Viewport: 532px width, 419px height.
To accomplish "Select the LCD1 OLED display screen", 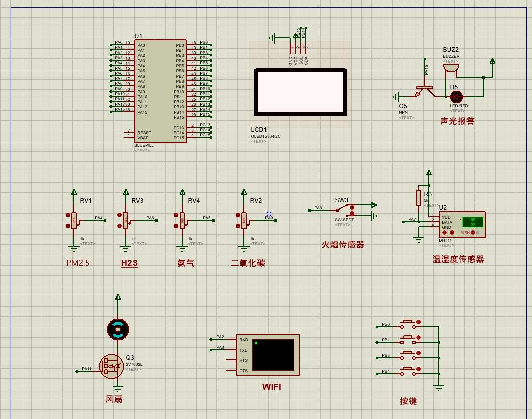I will [x=300, y=92].
